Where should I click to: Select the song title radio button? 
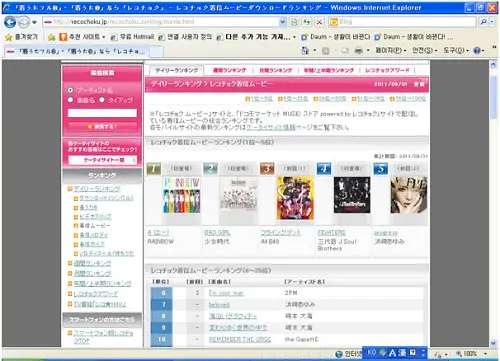coord(70,100)
